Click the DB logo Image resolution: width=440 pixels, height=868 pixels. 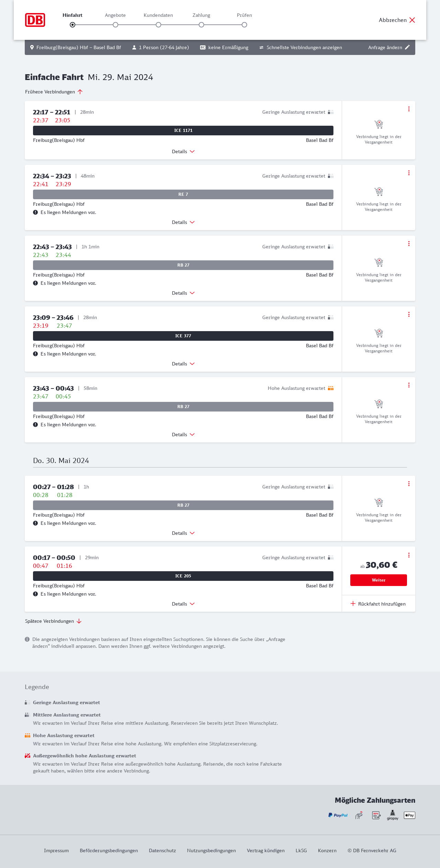[x=35, y=20]
